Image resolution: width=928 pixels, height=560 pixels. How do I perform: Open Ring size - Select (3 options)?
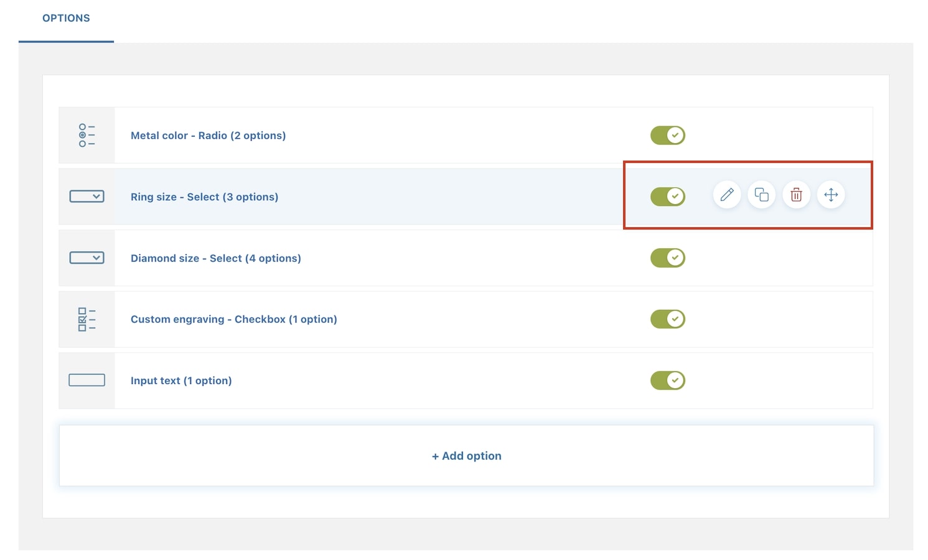(x=205, y=197)
